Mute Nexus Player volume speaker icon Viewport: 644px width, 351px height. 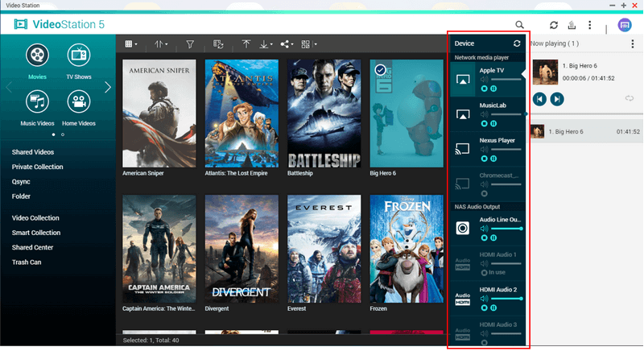pos(485,149)
